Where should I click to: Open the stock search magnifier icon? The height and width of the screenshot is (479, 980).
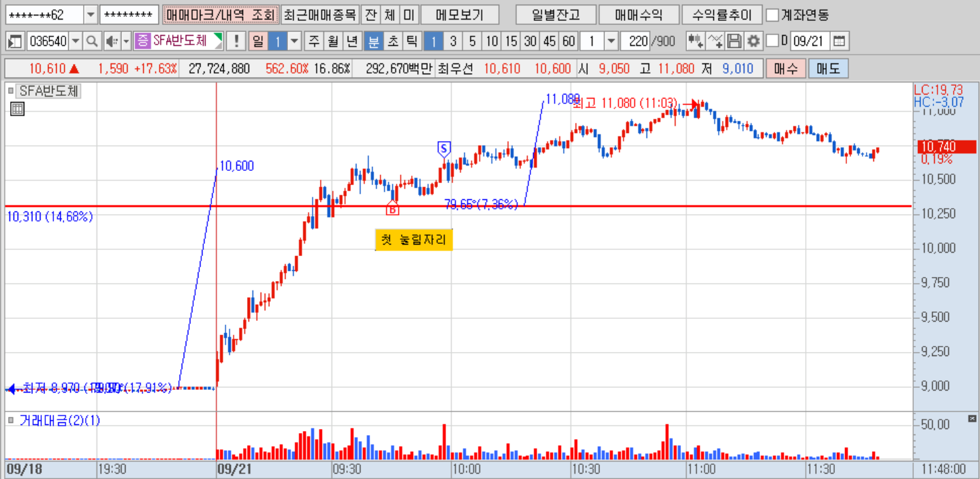92,41
